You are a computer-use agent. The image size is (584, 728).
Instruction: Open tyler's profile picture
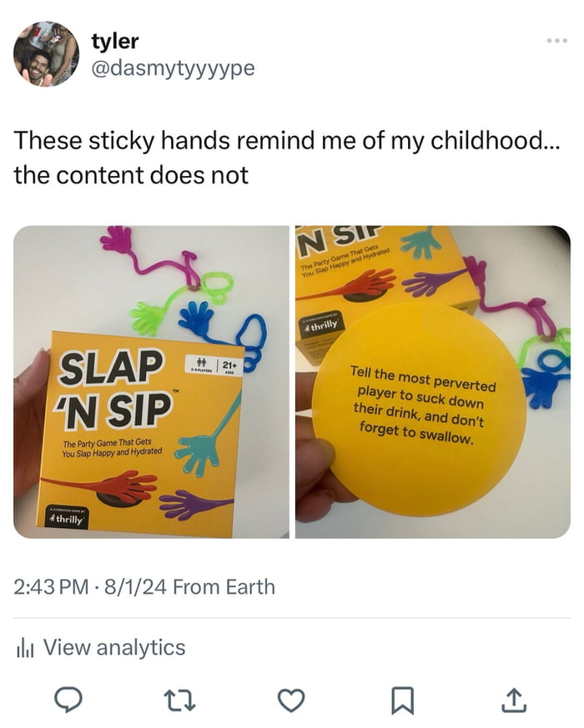46,54
